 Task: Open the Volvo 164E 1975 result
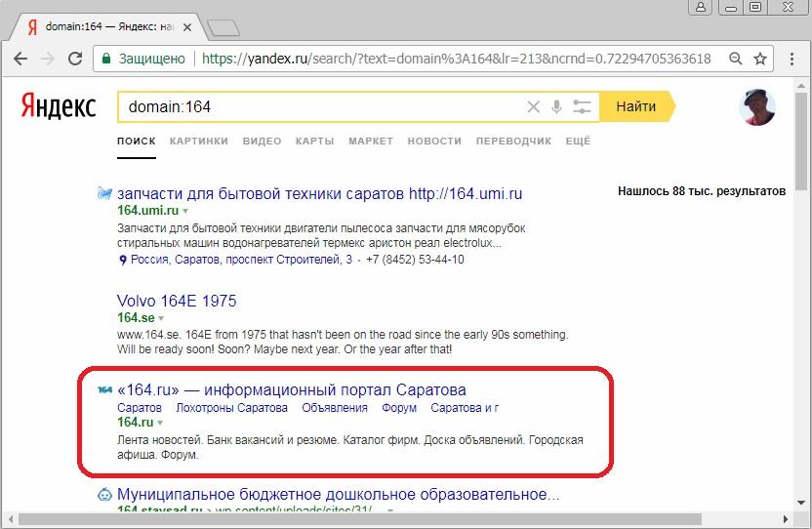(x=177, y=301)
